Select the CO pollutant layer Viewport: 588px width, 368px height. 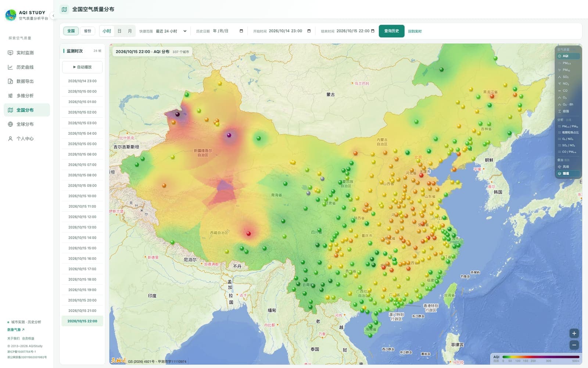coord(568,91)
